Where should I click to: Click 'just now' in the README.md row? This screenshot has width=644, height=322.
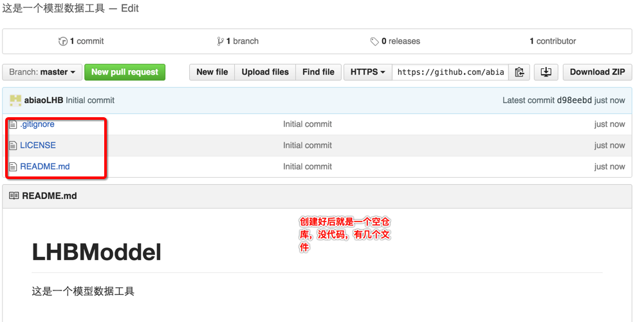pos(609,167)
